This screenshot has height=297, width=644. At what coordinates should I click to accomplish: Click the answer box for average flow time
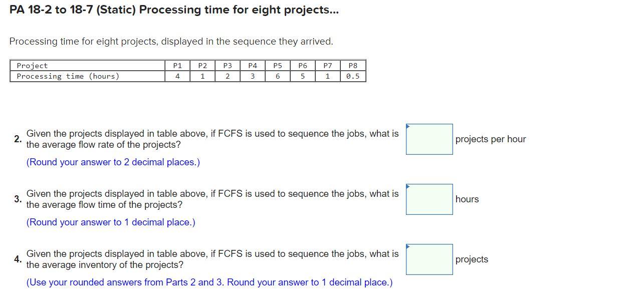(x=430, y=199)
